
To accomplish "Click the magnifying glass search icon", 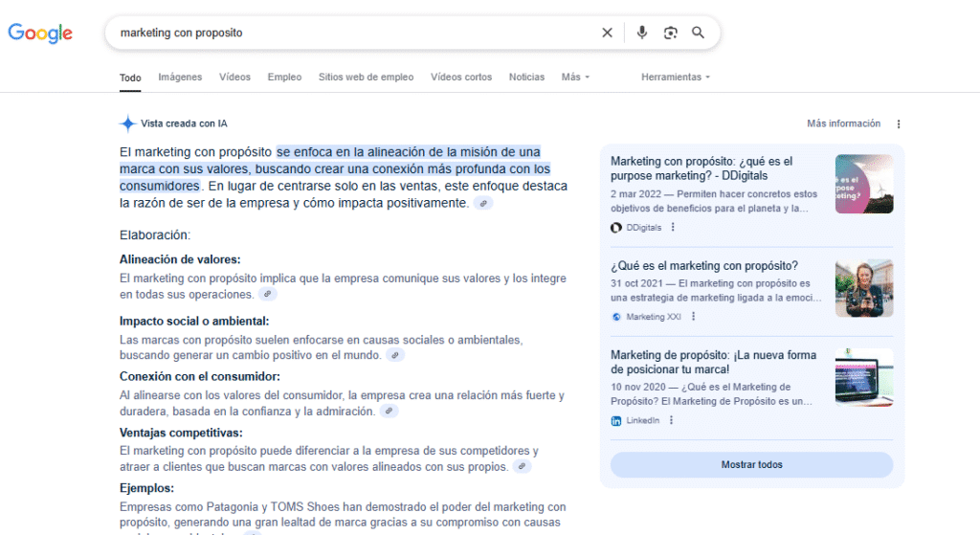I will 699,33.
